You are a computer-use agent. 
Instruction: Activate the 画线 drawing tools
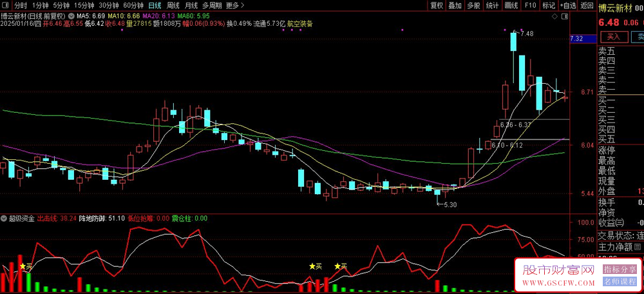pos(511,5)
